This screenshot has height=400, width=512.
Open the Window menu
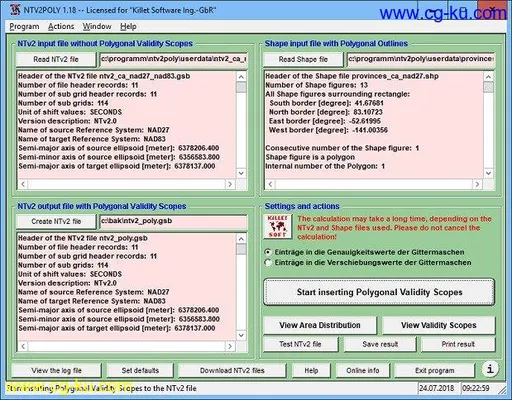pyautogui.click(x=97, y=26)
